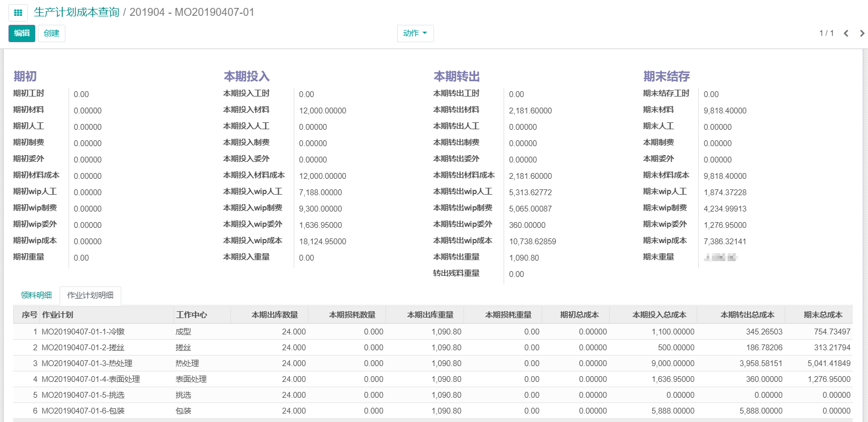This screenshot has width=868, height=422.
Task: Go to previous record arrow
Action: pos(846,33)
